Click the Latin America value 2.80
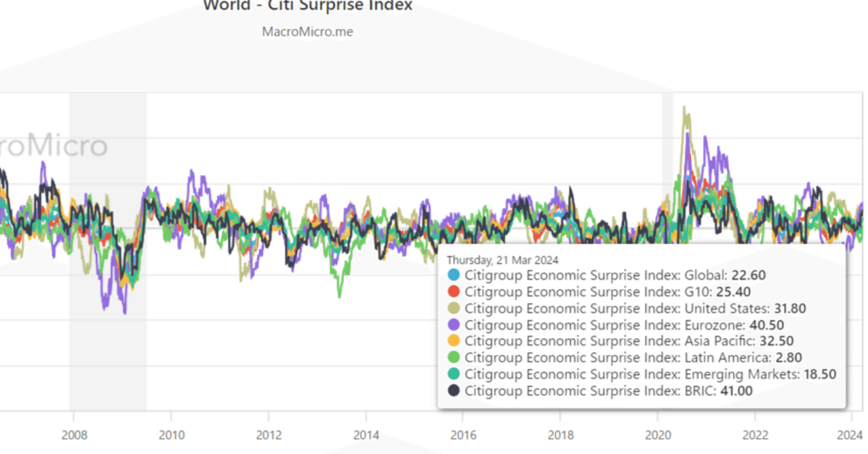This screenshot has height=454, width=868. tap(788, 358)
